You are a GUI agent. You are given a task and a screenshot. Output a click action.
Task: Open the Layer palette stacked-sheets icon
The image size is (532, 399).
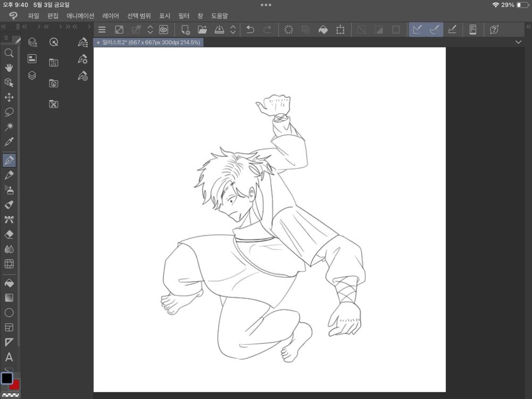pyautogui.click(x=32, y=76)
